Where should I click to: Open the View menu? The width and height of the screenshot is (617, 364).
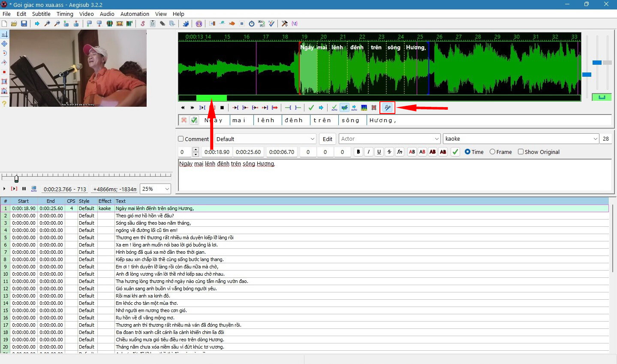point(161,14)
